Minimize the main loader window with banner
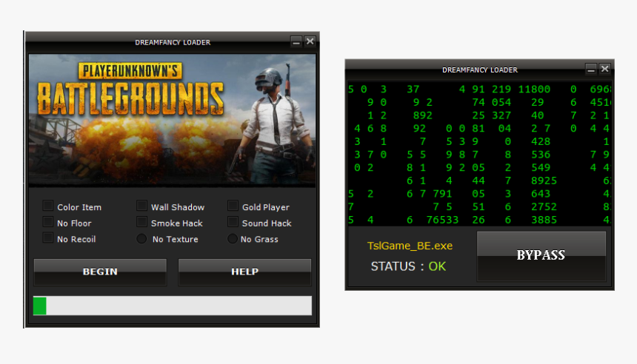Viewport: 637px width, 364px height. [x=296, y=41]
